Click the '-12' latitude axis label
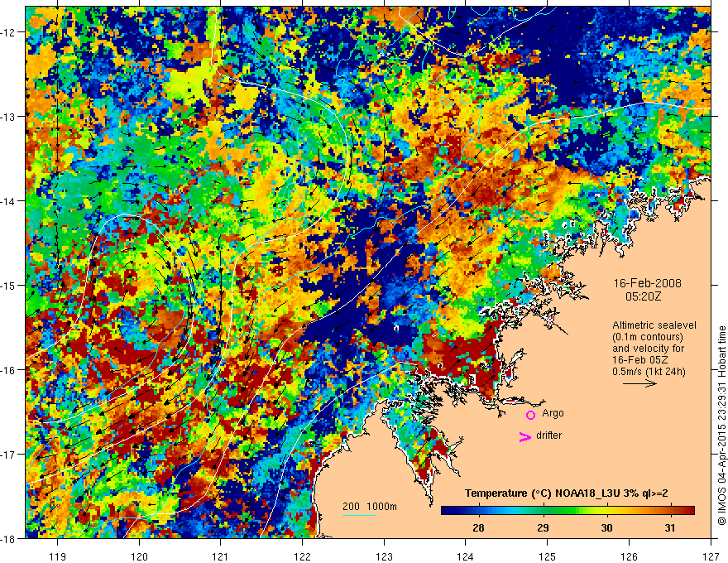The height and width of the screenshot is (563, 728). point(7,32)
